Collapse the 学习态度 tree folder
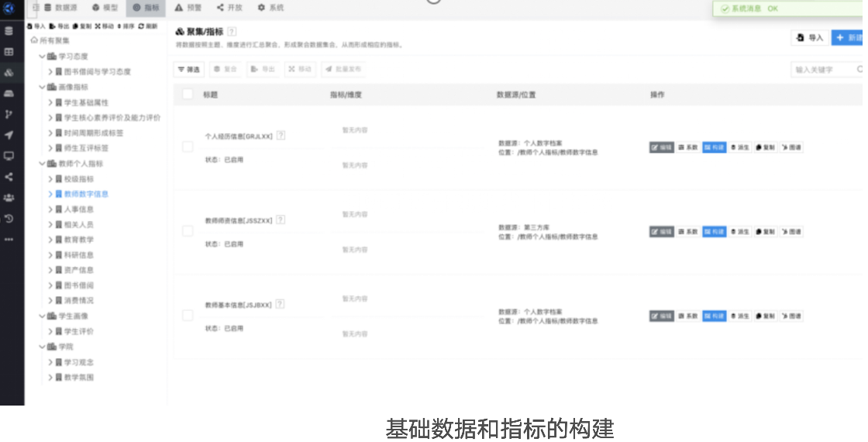 42,57
